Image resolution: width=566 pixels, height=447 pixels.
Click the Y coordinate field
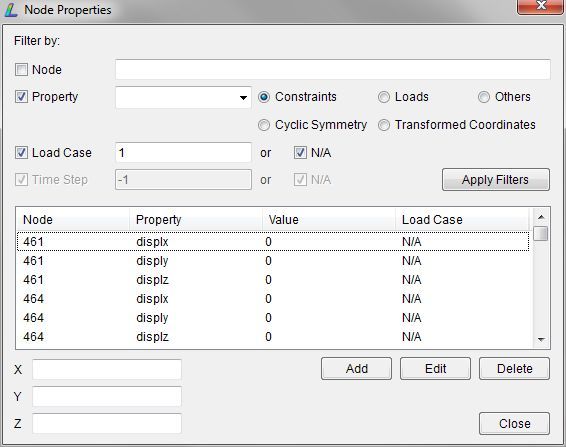coord(107,396)
